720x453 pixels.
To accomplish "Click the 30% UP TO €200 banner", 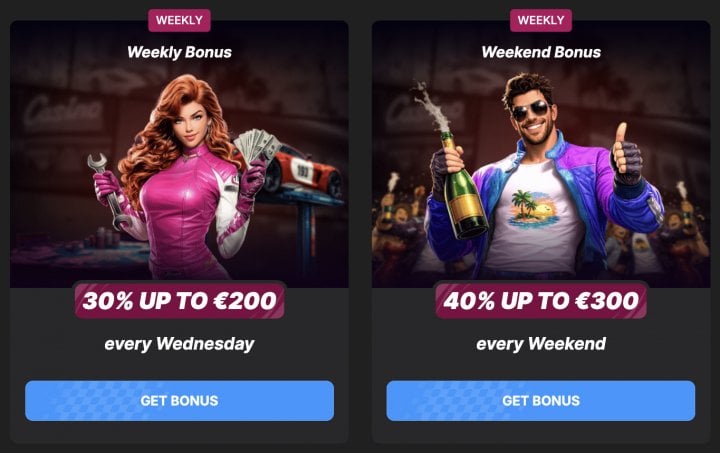I will tap(180, 301).
